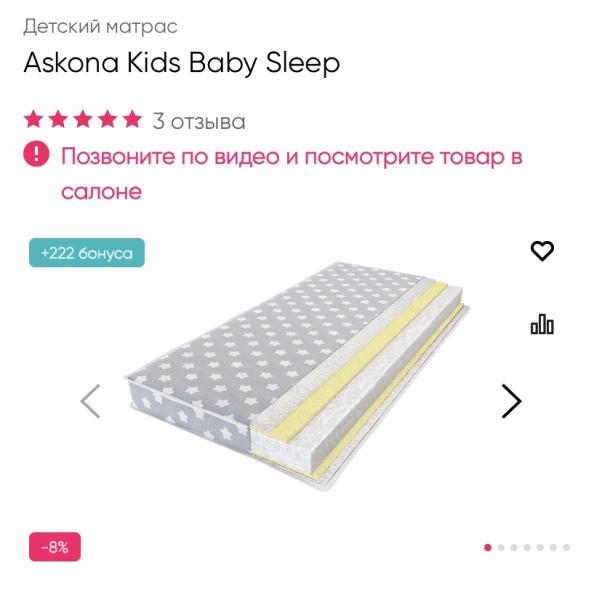Tap the pink exclamation alert icon

[x=36, y=154]
